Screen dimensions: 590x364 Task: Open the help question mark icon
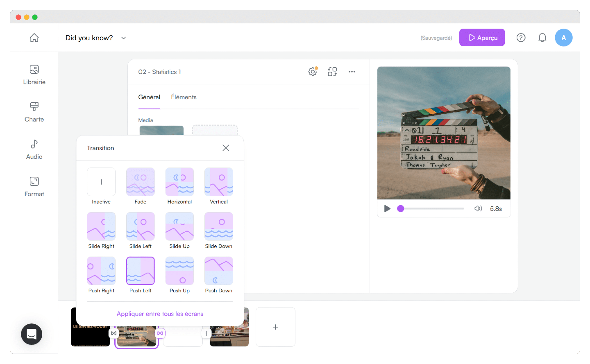pos(521,38)
